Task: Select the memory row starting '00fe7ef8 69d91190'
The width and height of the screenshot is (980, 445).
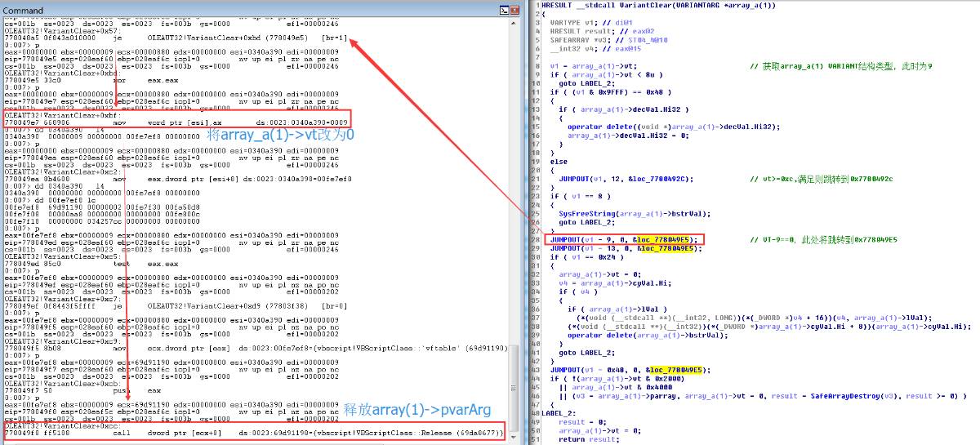Action: [x=101, y=207]
